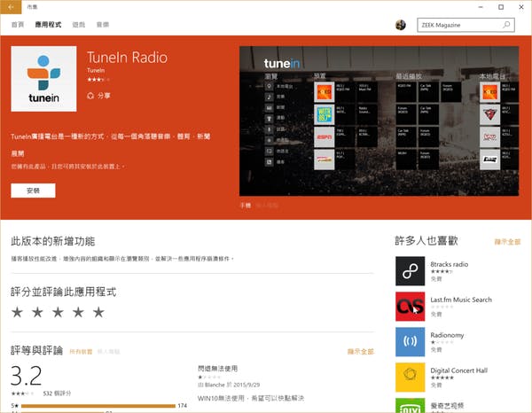
Task: Expand description with 展開 link
Action: click(18, 153)
